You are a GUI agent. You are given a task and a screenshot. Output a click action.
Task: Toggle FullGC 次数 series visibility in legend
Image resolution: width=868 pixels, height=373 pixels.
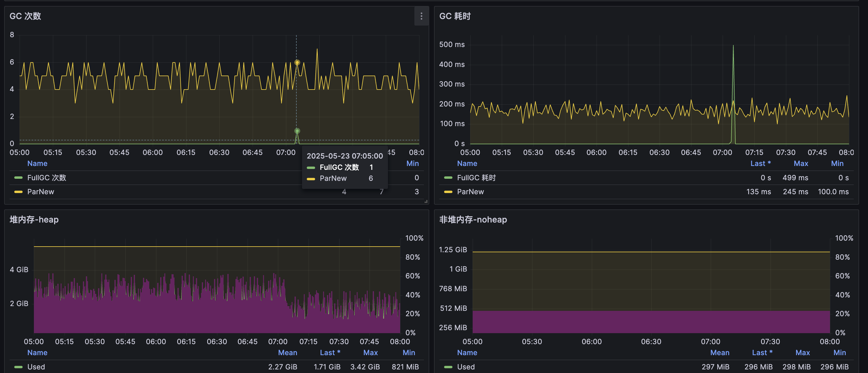click(46, 178)
